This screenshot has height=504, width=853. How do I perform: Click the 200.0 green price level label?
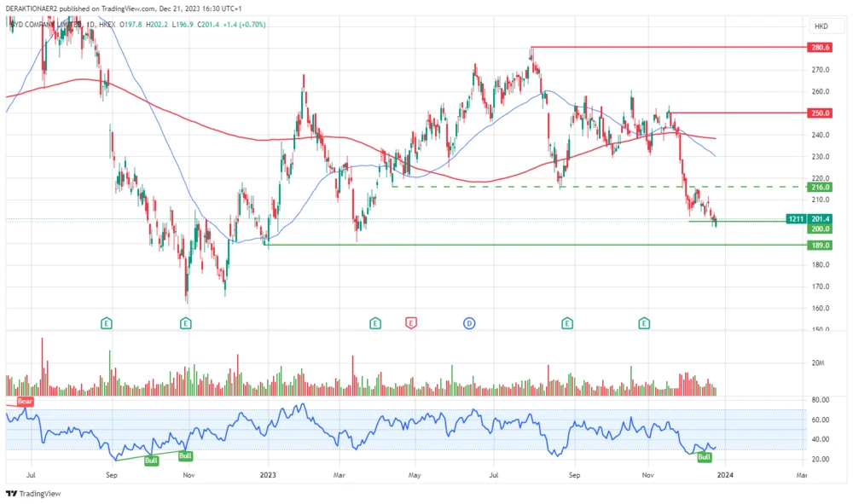tap(821, 229)
